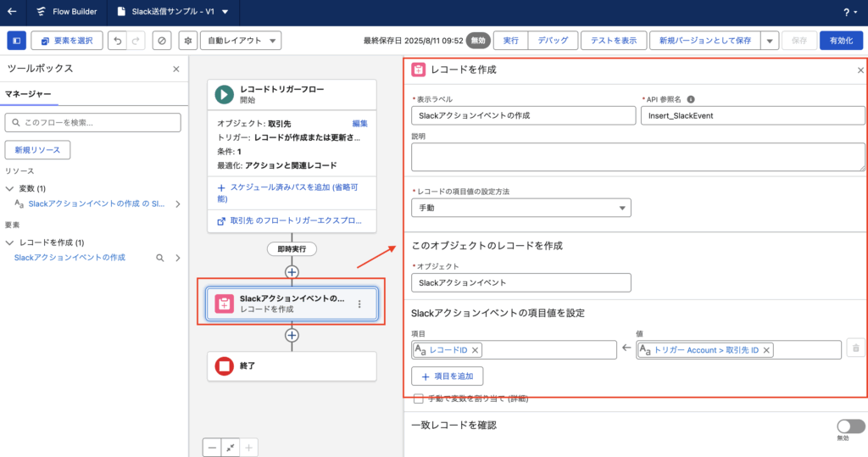Viewport: 868px width, 457px height.
Task: Open レコードの項目値の設定方法 dropdown
Action: click(520, 208)
